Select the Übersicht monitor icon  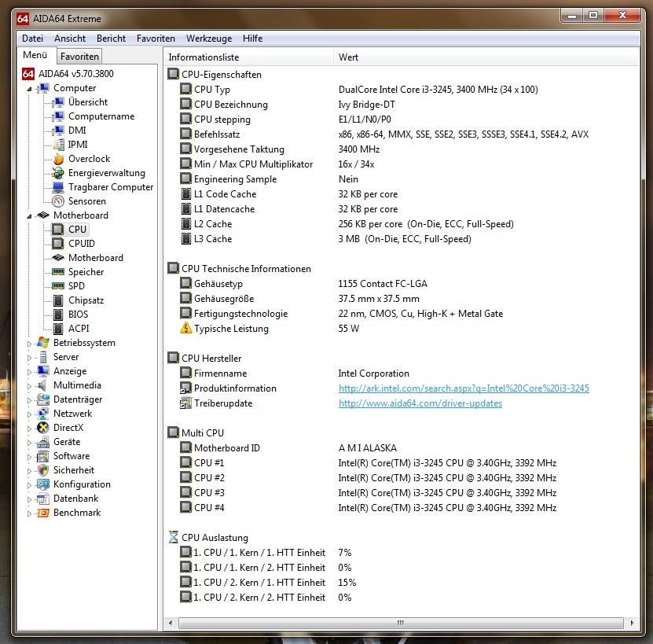[x=58, y=102]
